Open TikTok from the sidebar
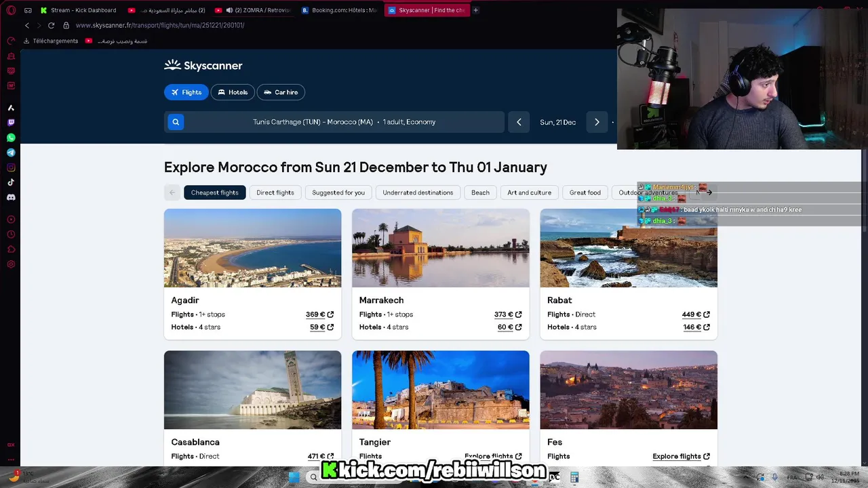 [11, 182]
